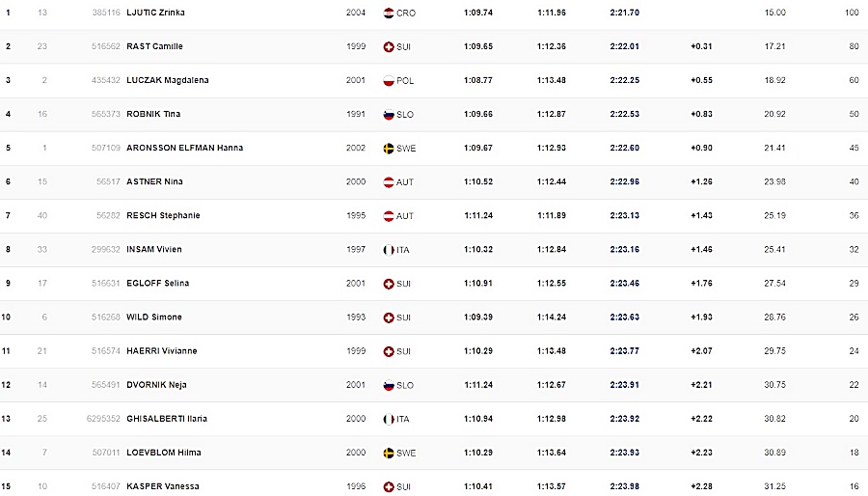
Task: Select the SUI nation code in row 10
Action: (x=403, y=317)
